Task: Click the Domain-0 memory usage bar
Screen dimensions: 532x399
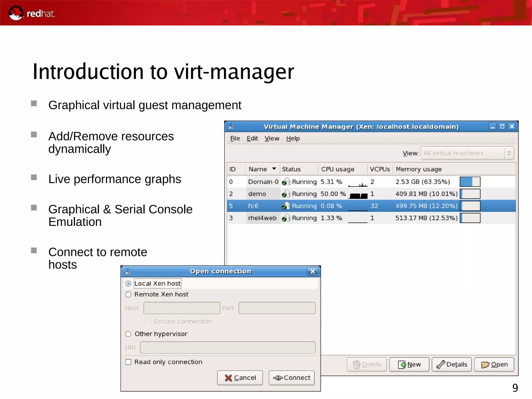Action: click(470, 182)
